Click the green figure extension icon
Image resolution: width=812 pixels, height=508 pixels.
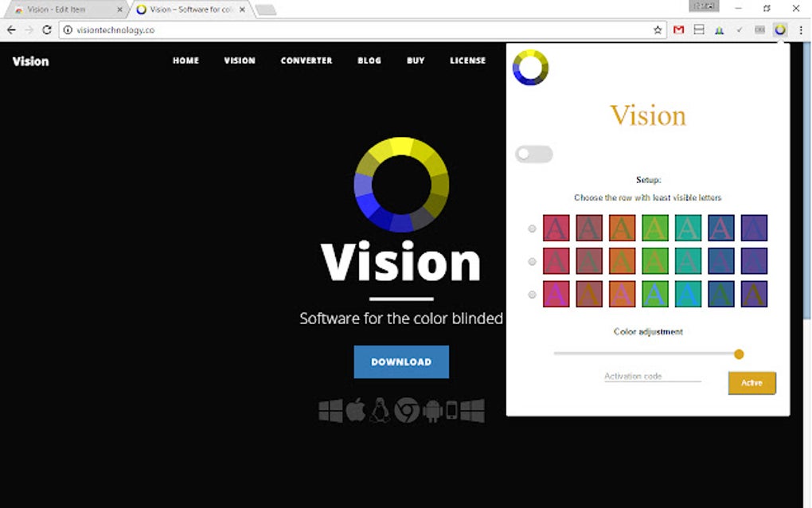[720, 30]
